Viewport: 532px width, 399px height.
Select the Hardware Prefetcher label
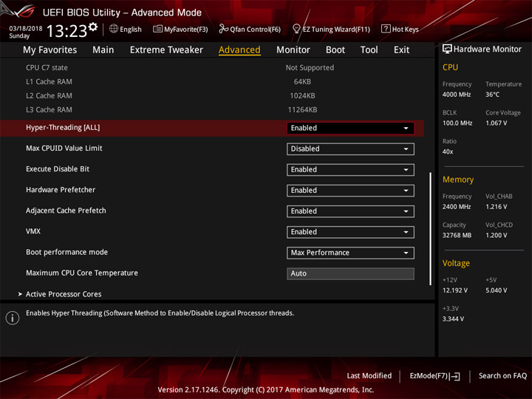pos(61,190)
